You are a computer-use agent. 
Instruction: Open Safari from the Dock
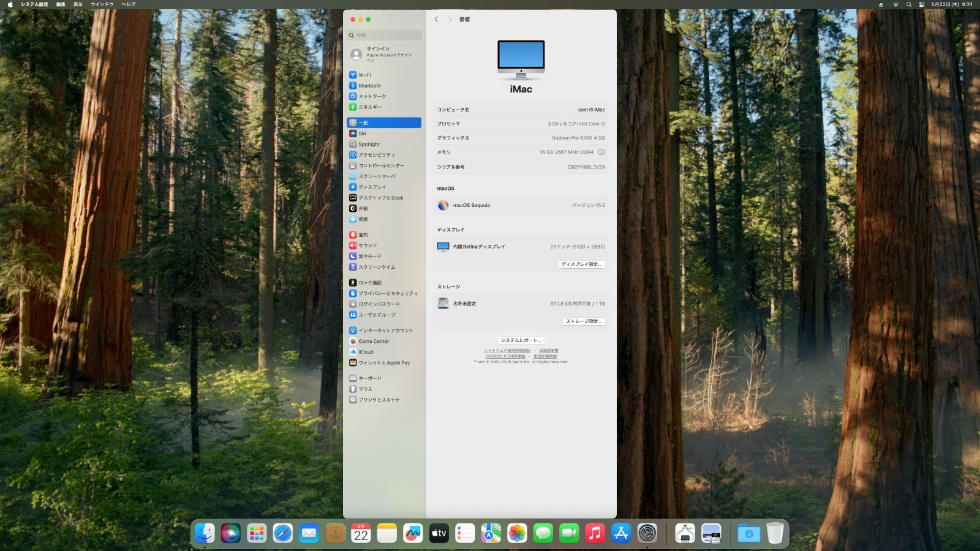pos(283,533)
